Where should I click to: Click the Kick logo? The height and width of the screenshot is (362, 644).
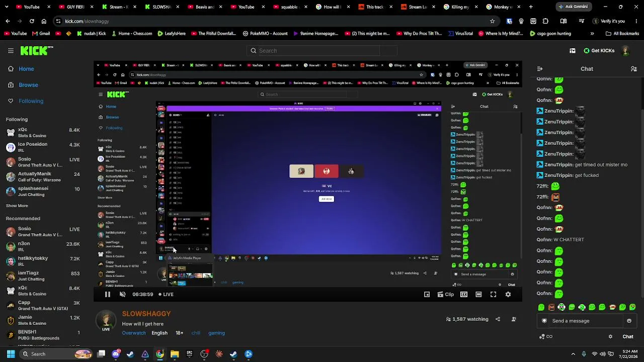[x=37, y=51]
